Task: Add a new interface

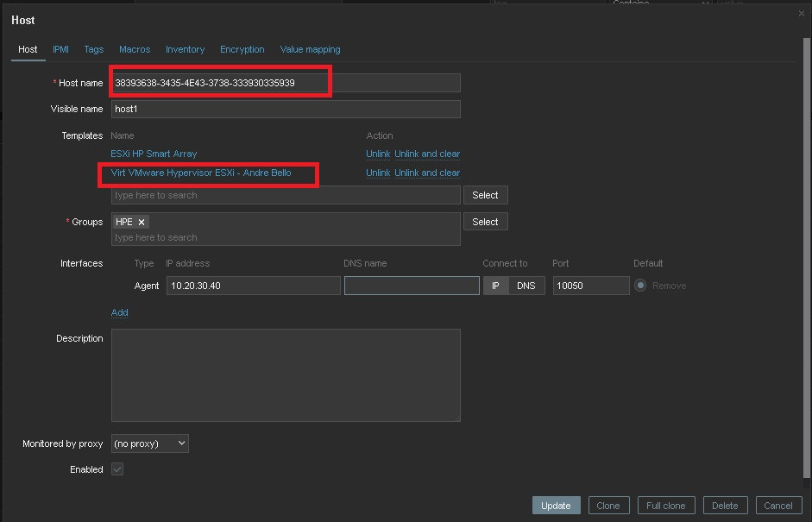Action: tap(119, 312)
